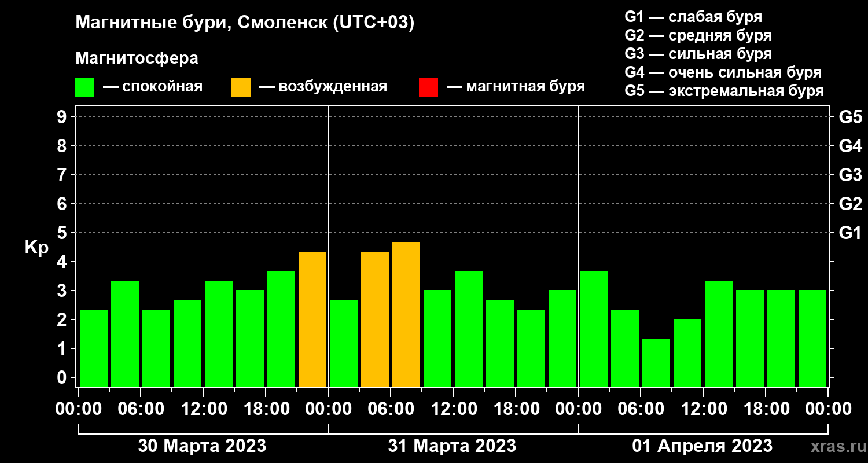Click the '18:00' time label under 01 April
This screenshot has width=868, height=463.
(x=766, y=409)
